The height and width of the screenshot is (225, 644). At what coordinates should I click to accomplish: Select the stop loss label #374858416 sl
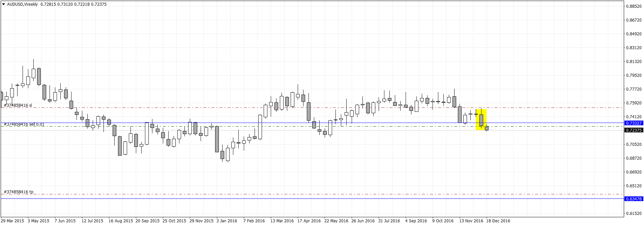pos(18,105)
